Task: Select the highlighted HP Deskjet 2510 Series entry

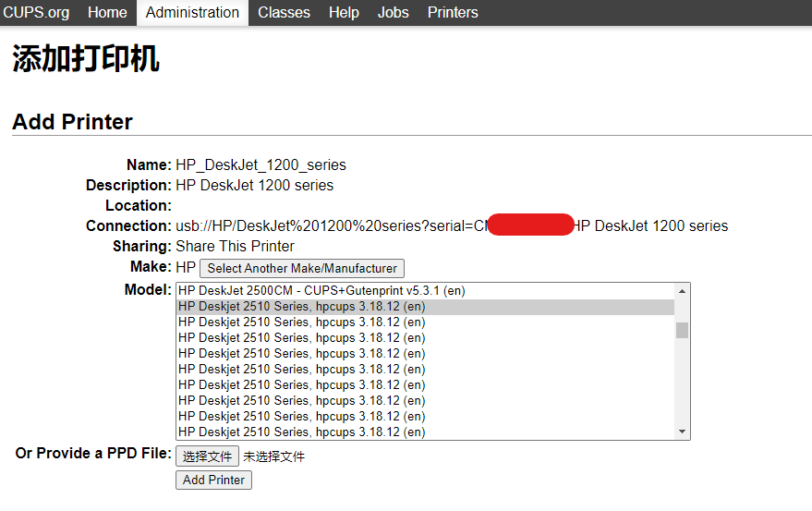Action: [x=425, y=307]
